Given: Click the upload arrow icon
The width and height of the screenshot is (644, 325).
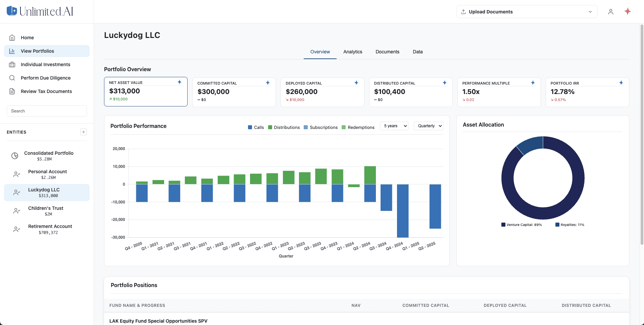Looking at the screenshot, I should (463, 12).
